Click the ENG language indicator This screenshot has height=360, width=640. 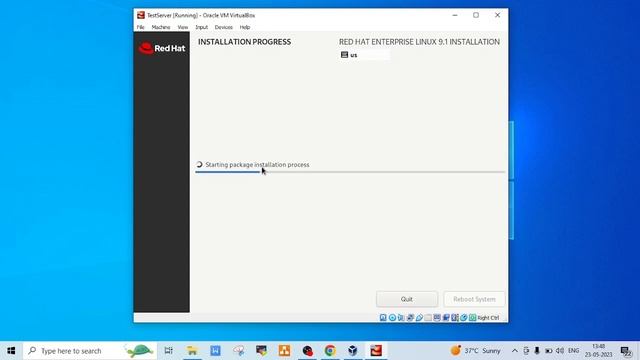point(573,351)
